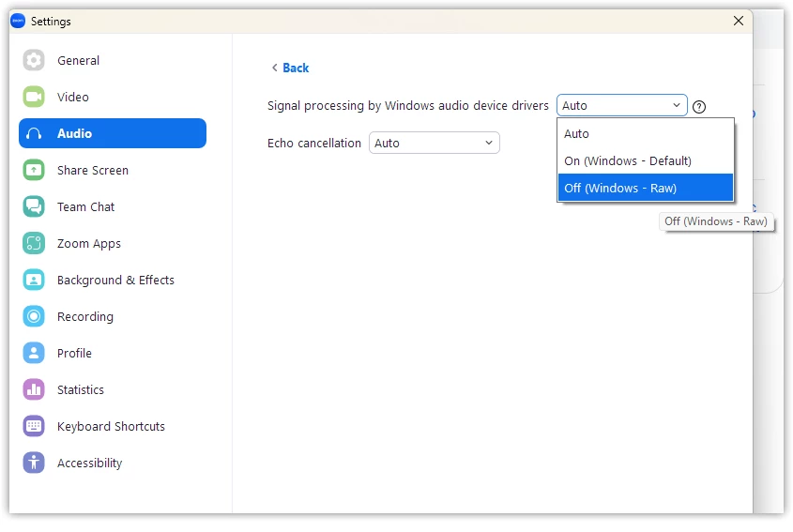Collapse the Signal processing dropdown
The height and width of the screenshot is (532, 793).
[x=621, y=105]
